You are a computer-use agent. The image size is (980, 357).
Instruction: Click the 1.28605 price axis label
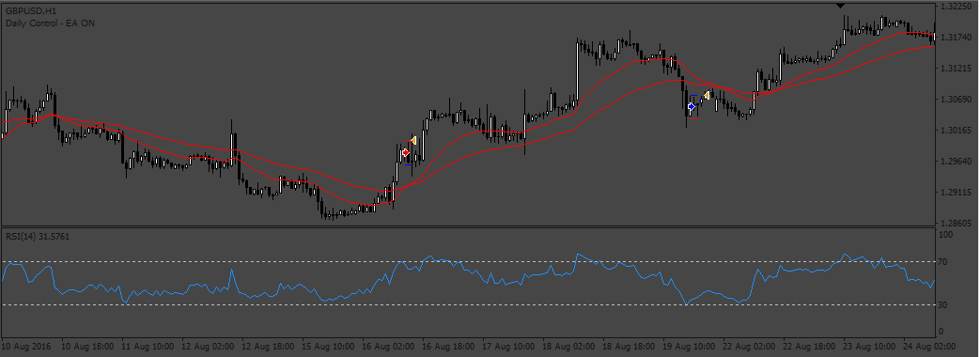point(955,224)
